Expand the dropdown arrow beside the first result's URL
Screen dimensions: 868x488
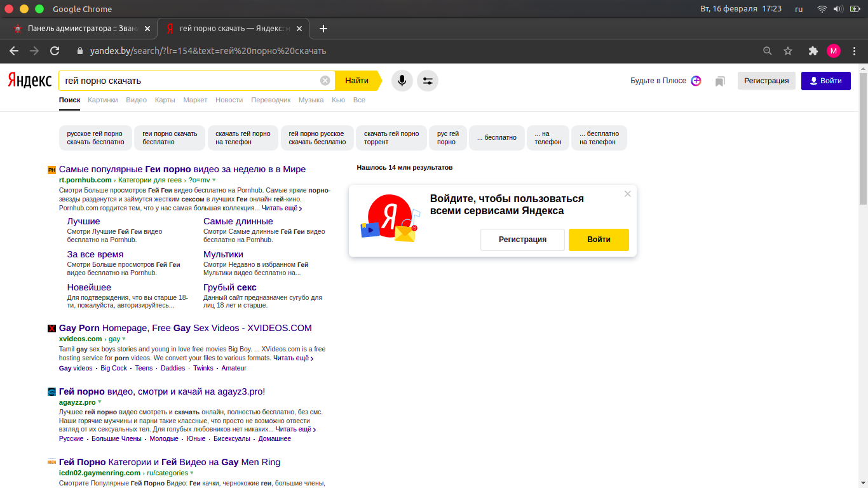(x=214, y=180)
